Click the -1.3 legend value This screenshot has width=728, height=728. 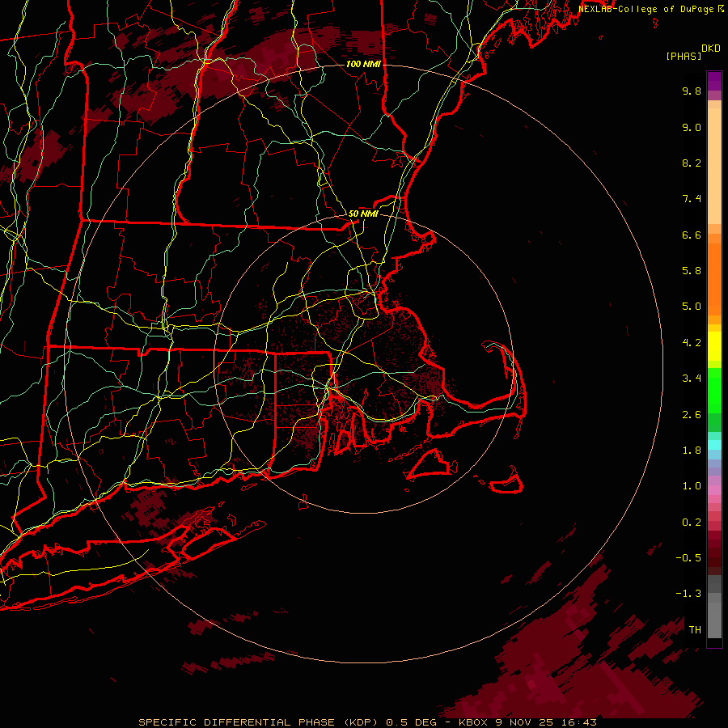click(x=688, y=594)
